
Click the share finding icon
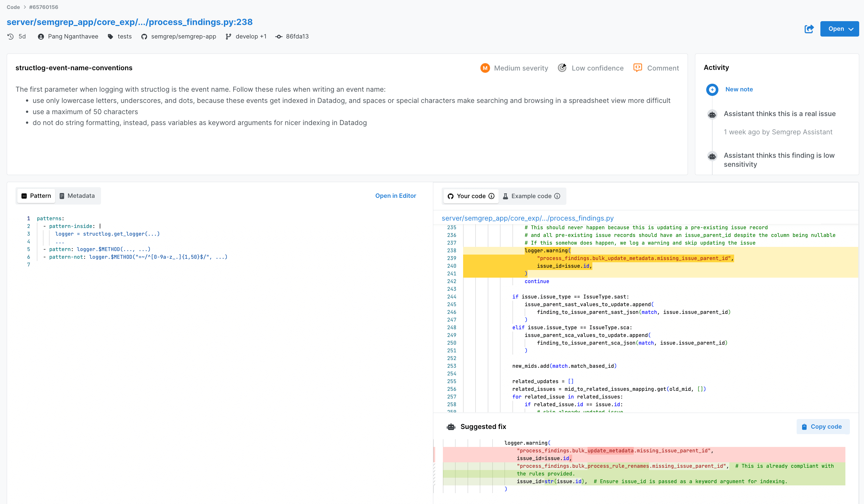809,29
